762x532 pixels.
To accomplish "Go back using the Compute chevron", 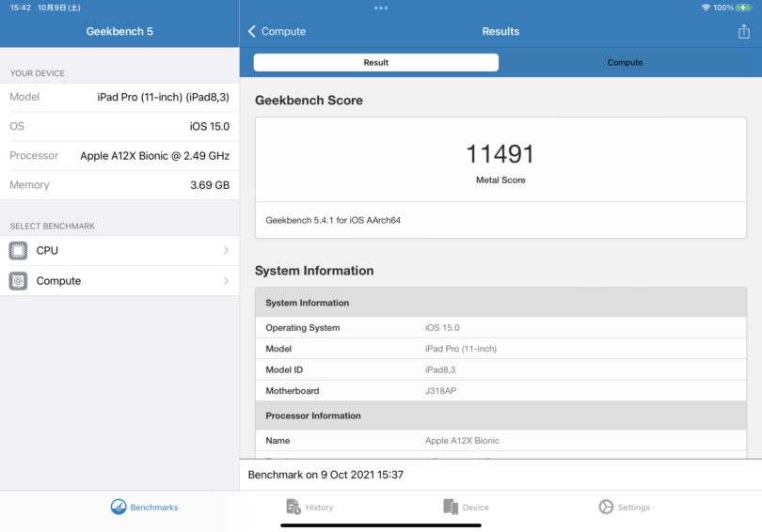I will coord(252,32).
